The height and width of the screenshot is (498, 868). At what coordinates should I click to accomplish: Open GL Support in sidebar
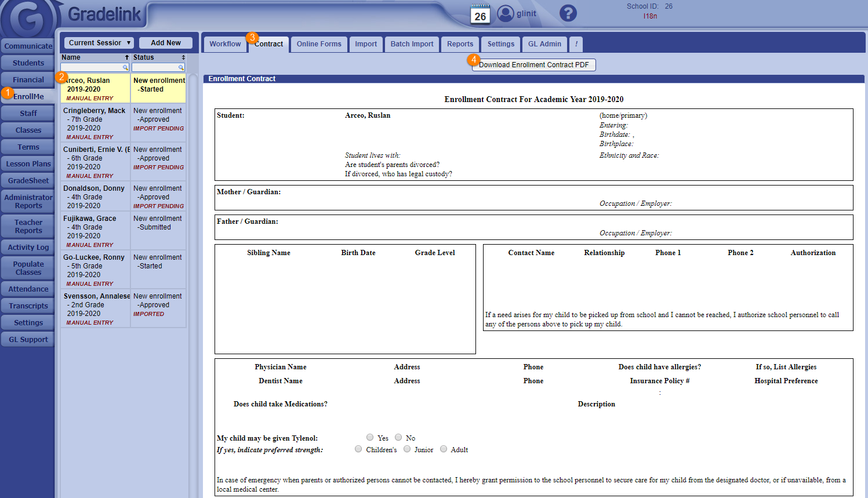(x=28, y=340)
